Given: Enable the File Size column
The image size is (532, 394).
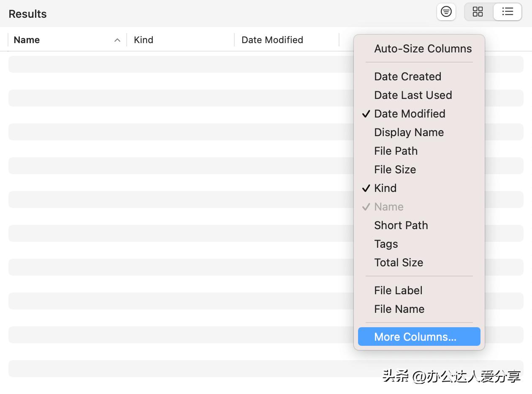Looking at the screenshot, I should (x=395, y=170).
